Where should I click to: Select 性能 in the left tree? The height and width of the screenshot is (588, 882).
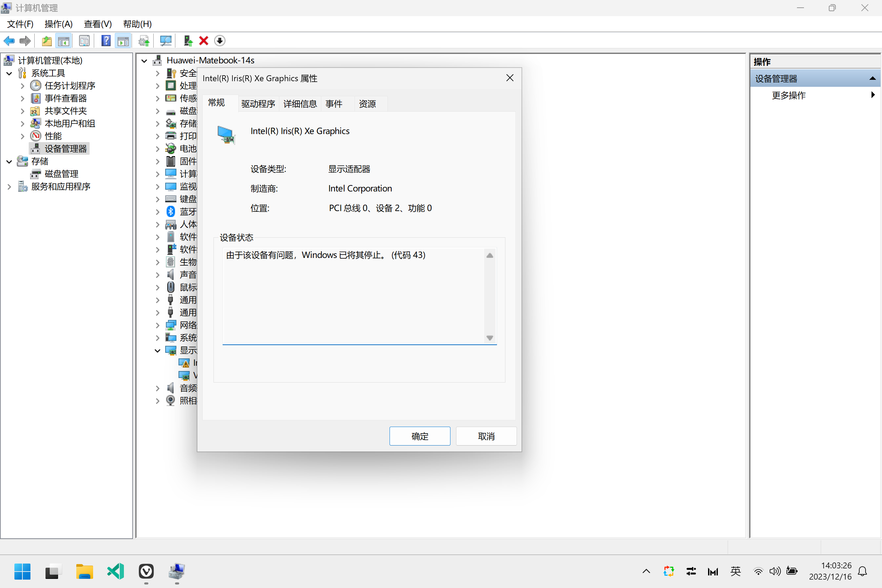pyautogui.click(x=53, y=136)
